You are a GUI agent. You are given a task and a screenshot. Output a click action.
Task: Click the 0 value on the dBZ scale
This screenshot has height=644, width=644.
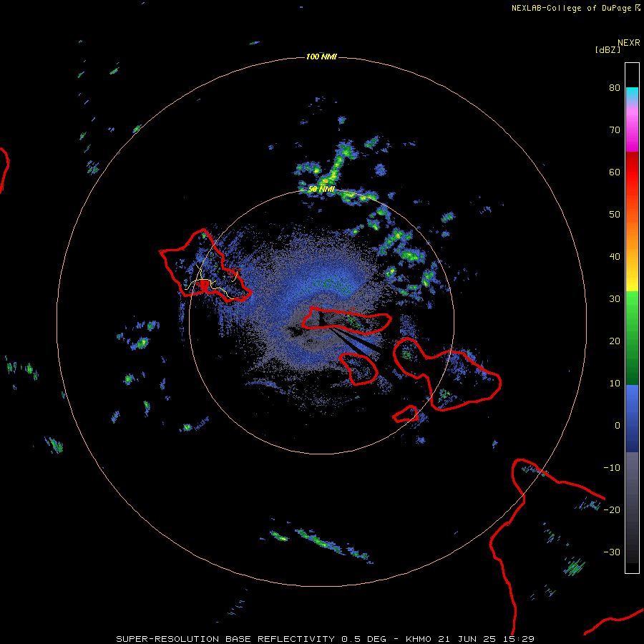[x=618, y=426]
